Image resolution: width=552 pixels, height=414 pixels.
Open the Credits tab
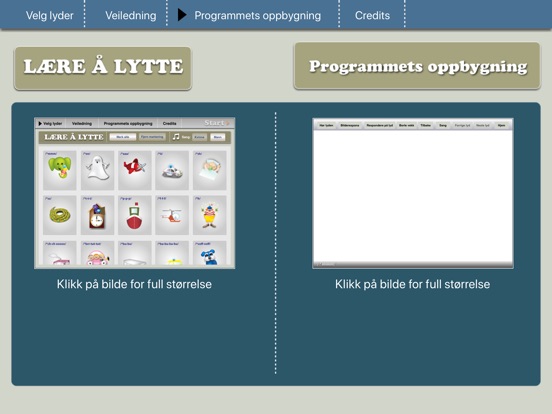[x=372, y=15]
